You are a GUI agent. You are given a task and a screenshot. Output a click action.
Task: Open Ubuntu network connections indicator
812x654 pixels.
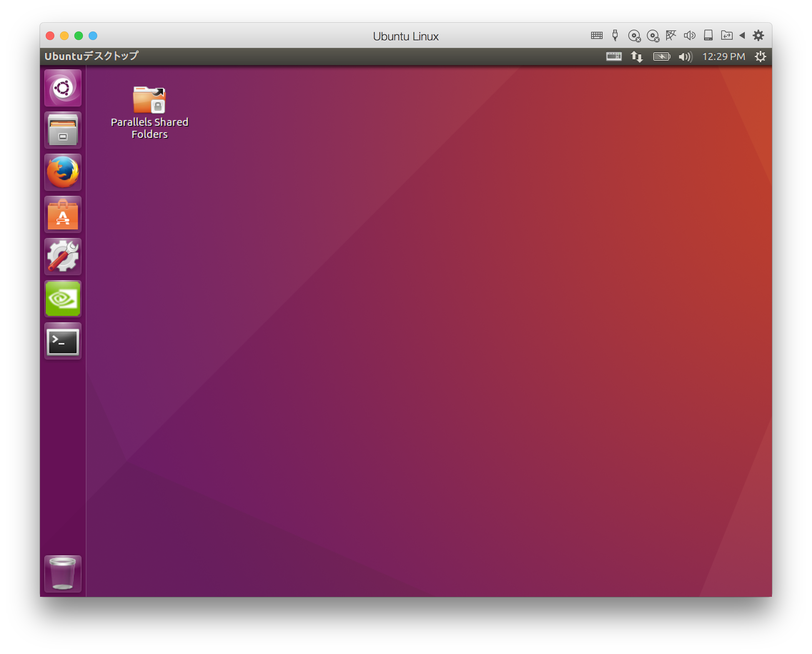point(637,56)
